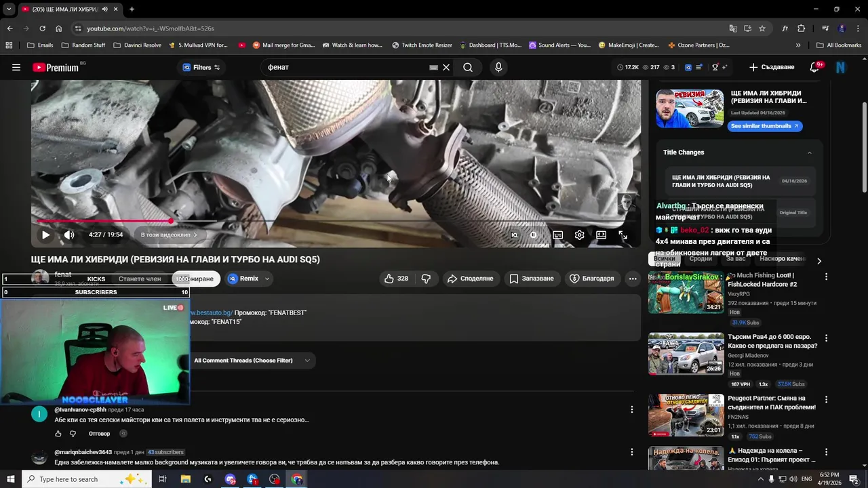Toggle subtitles in the player
This screenshot has width=868, height=488.
tap(557, 235)
